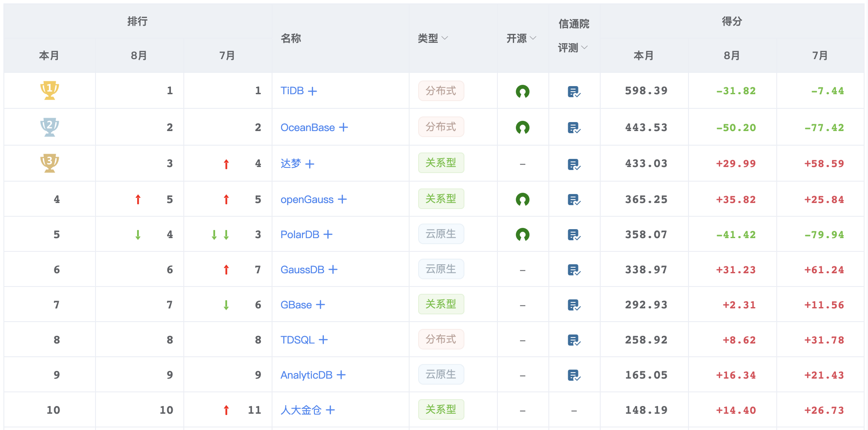
Task: Click the bronze trophy icon for rank 3
Action: tap(50, 163)
